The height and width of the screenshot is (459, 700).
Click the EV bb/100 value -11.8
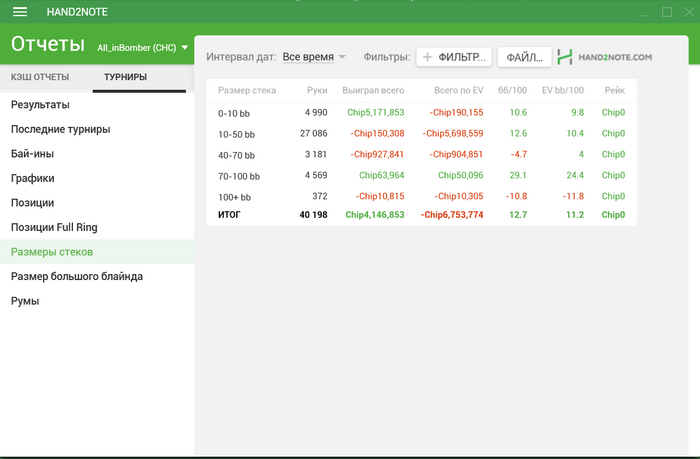tap(573, 196)
